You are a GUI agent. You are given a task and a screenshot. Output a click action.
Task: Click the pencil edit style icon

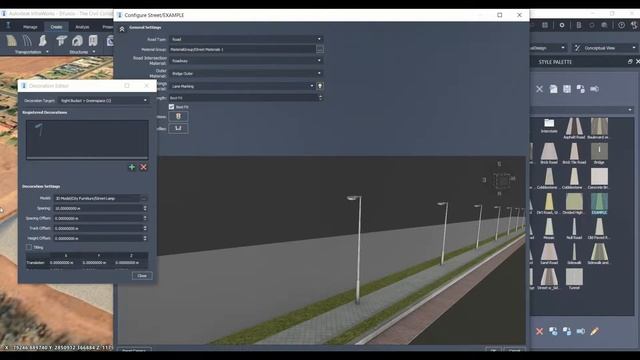[595, 331]
